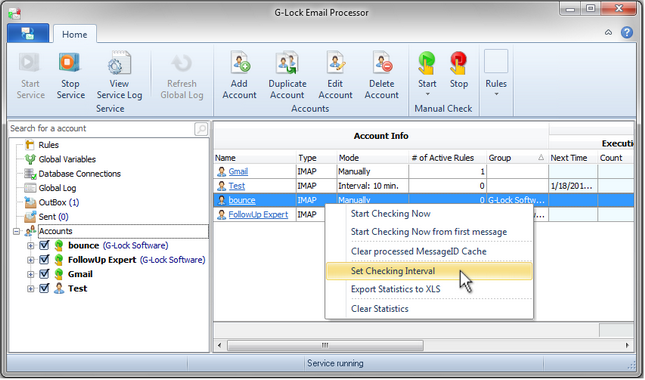Open help with the question mark icon

point(626,32)
